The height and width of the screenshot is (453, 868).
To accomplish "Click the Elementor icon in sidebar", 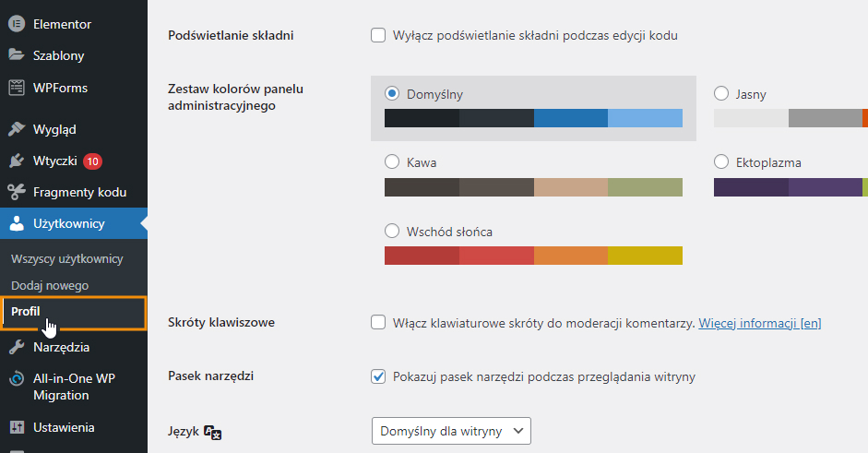I will click(x=17, y=24).
